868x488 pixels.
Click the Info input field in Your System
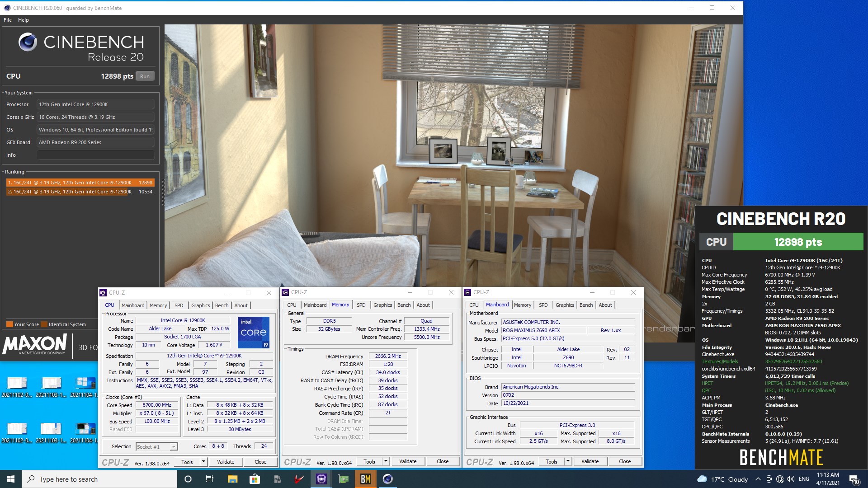pos(95,155)
